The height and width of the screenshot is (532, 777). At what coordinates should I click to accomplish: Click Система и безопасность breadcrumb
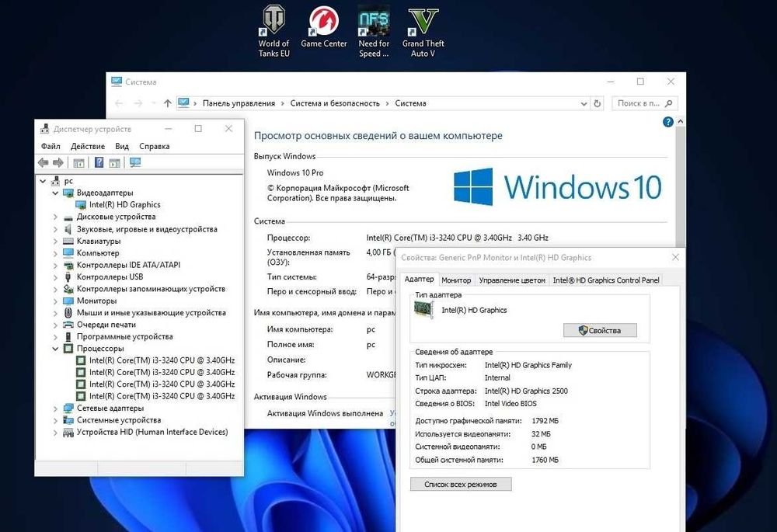pyautogui.click(x=334, y=103)
